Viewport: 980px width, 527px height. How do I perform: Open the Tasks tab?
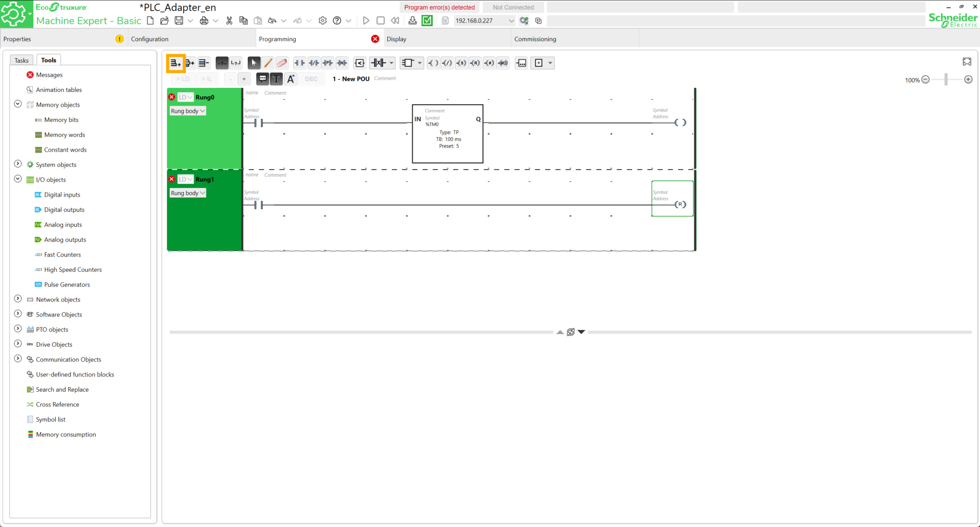[21, 60]
